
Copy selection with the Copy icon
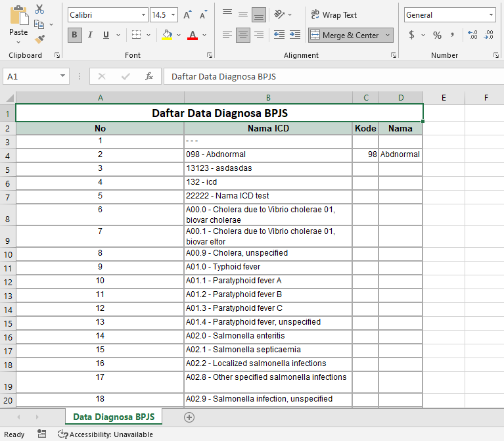coord(39,24)
